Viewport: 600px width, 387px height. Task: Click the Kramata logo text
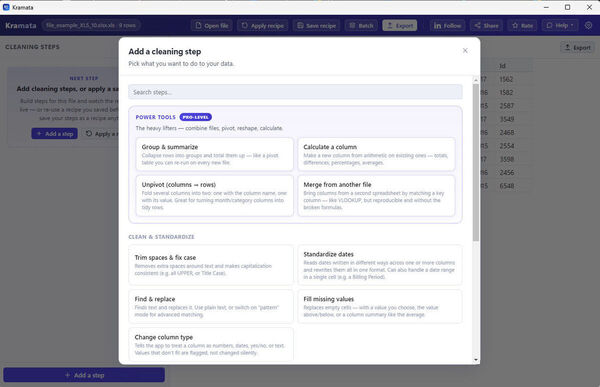point(21,26)
